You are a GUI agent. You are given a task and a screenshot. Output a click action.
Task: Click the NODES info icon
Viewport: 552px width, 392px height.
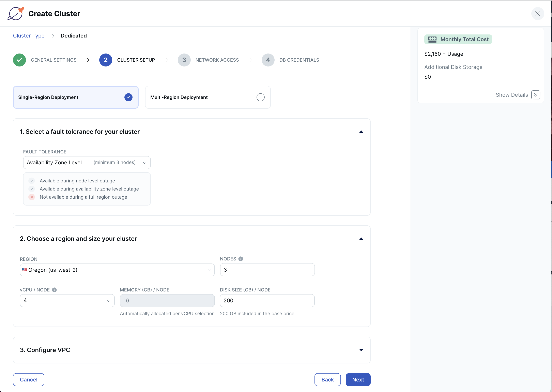pyautogui.click(x=241, y=259)
